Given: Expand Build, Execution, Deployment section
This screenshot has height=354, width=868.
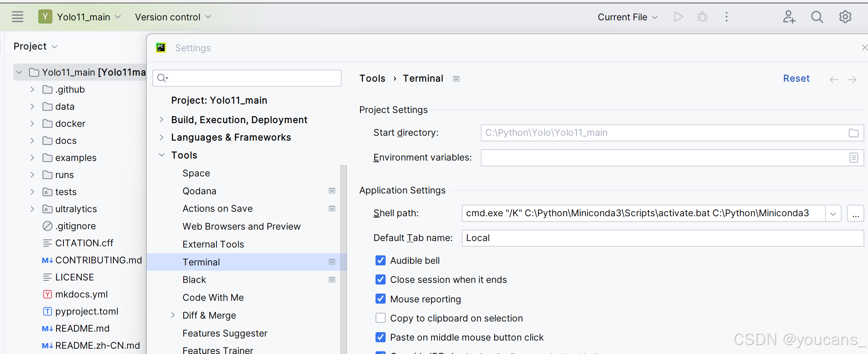Looking at the screenshot, I should click(162, 119).
